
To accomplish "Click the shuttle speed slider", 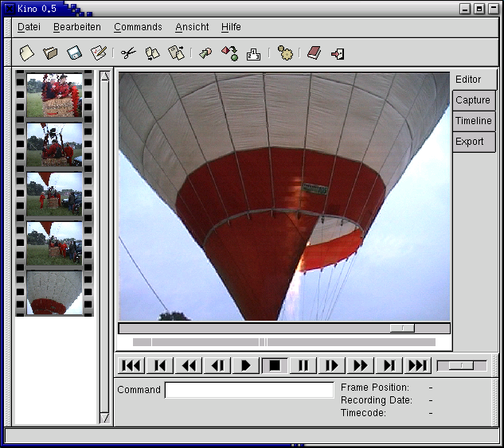I will click(x=461, y=365).
